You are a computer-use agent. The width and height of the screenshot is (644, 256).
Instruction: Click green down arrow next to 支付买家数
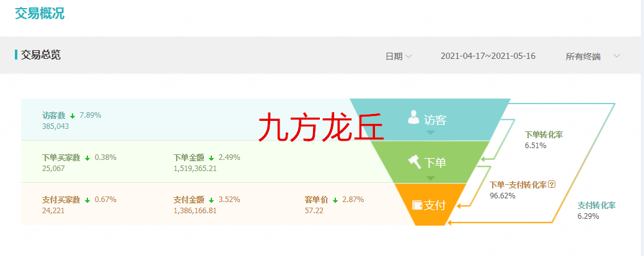tap(87, 200)
